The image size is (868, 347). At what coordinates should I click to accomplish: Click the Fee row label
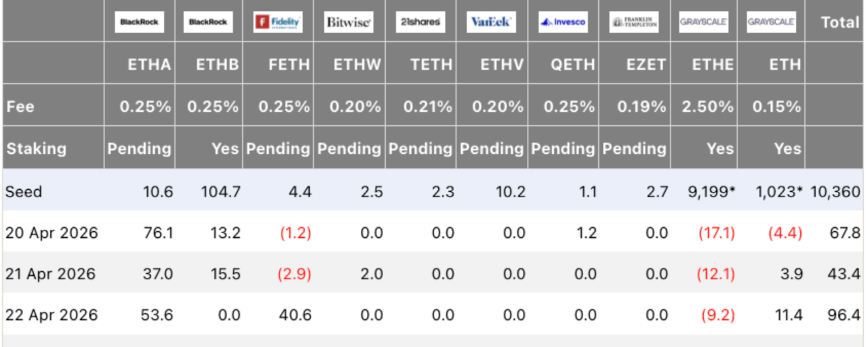click(20, 106)
